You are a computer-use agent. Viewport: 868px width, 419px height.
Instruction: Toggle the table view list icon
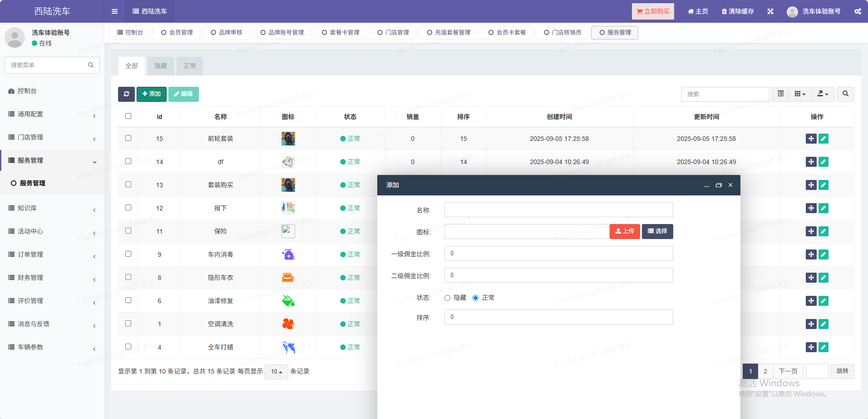click(781, 94)
